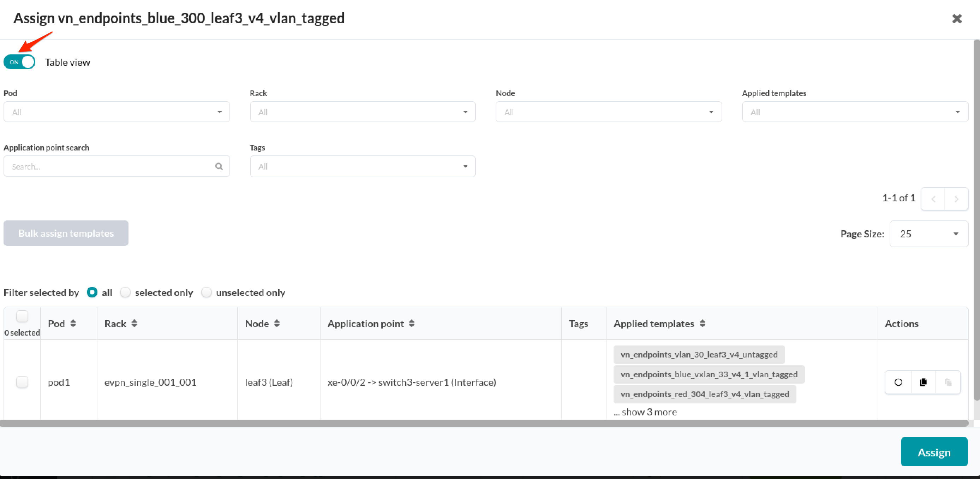Choose the "unselected only" radio option
Viewport: 980px width, 479px height.
tap(206, 292)
